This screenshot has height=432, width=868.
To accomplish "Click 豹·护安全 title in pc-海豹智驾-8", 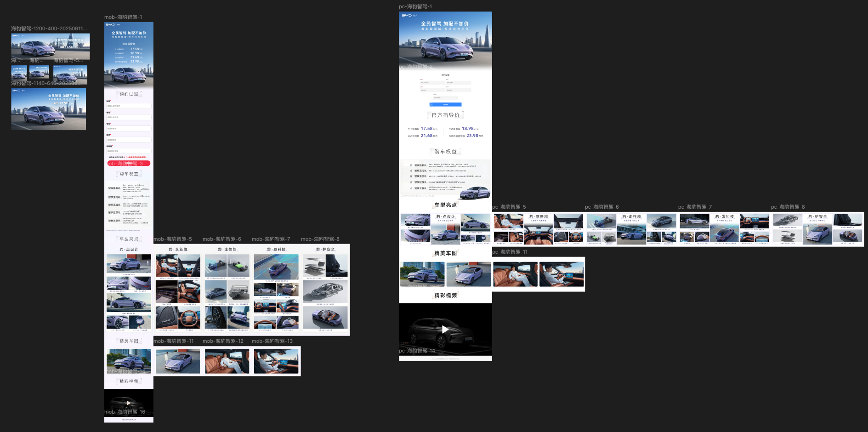I will pyautogui.click(x=817, y=216).
